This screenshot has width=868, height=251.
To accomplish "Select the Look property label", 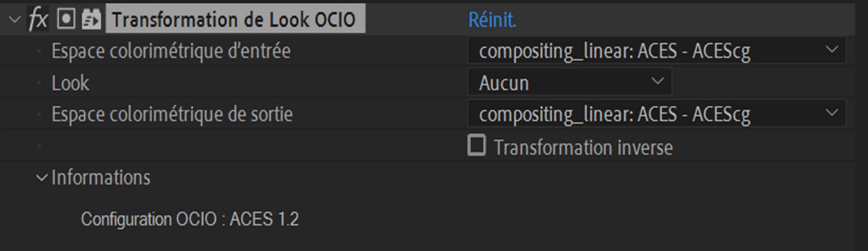I will pyautogui.click(x=70, y=83).
